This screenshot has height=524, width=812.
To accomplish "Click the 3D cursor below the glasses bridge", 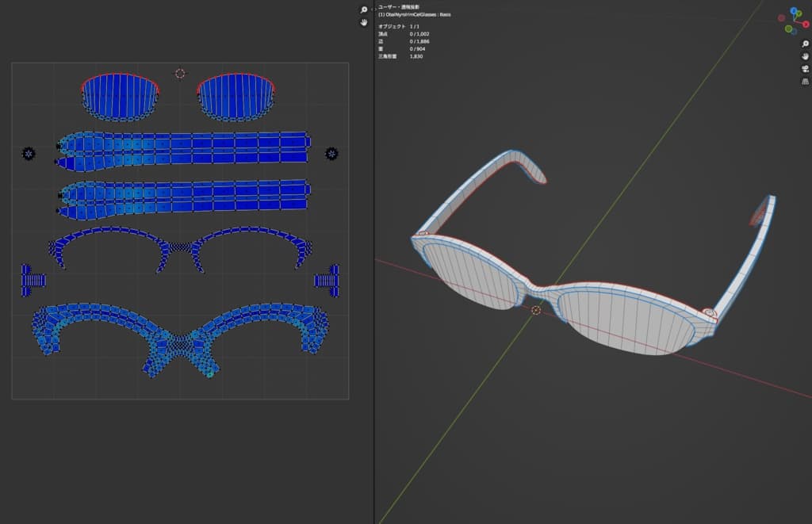I will pyautogui.click(x=536, y=310).
